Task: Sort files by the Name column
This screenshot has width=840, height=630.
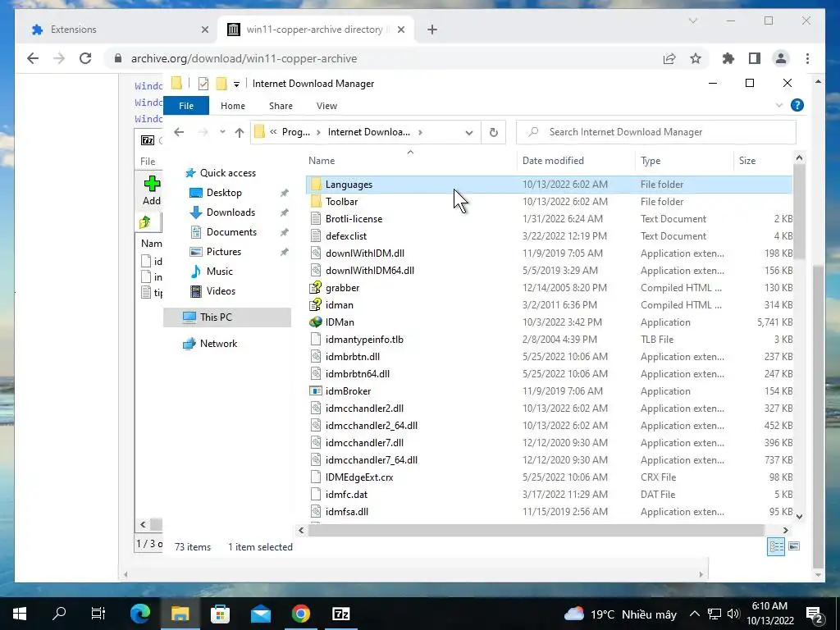Action: [410, 160]
